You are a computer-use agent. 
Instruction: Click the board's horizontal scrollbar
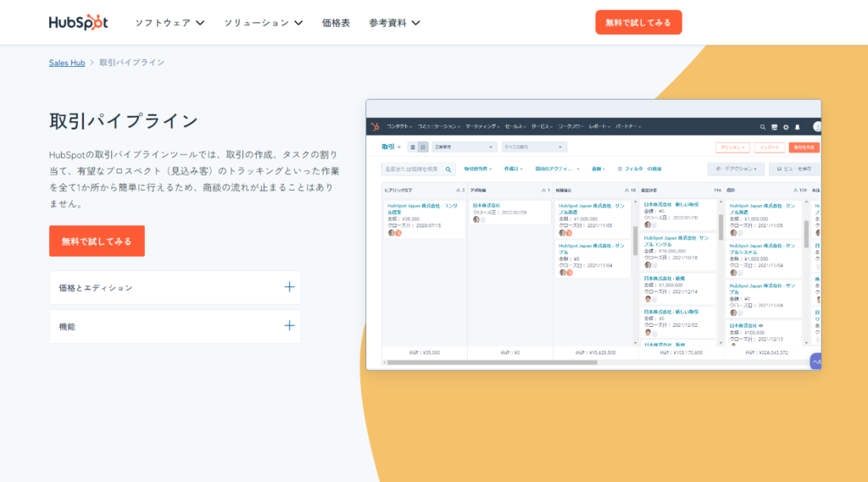[492, 363]
